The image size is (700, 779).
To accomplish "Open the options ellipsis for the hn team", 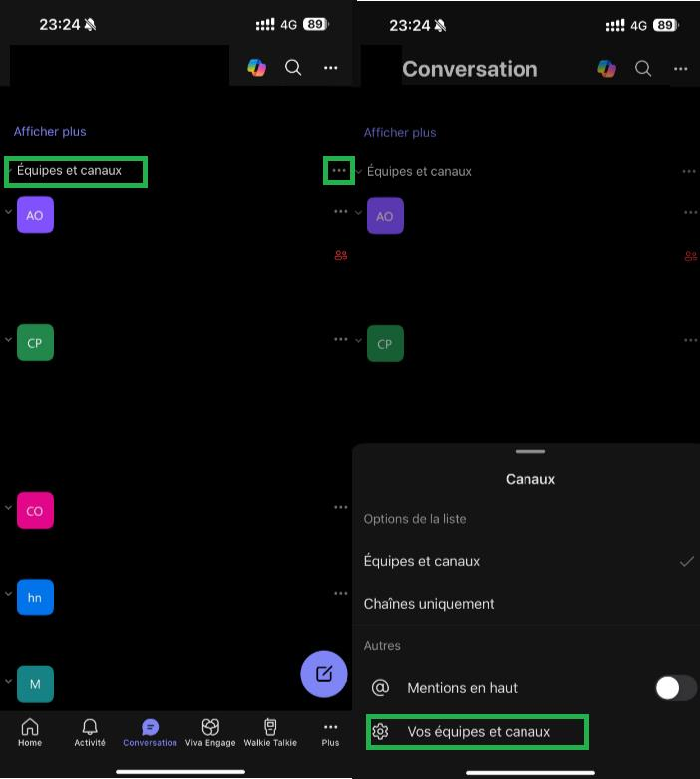I will click(340, 593).
